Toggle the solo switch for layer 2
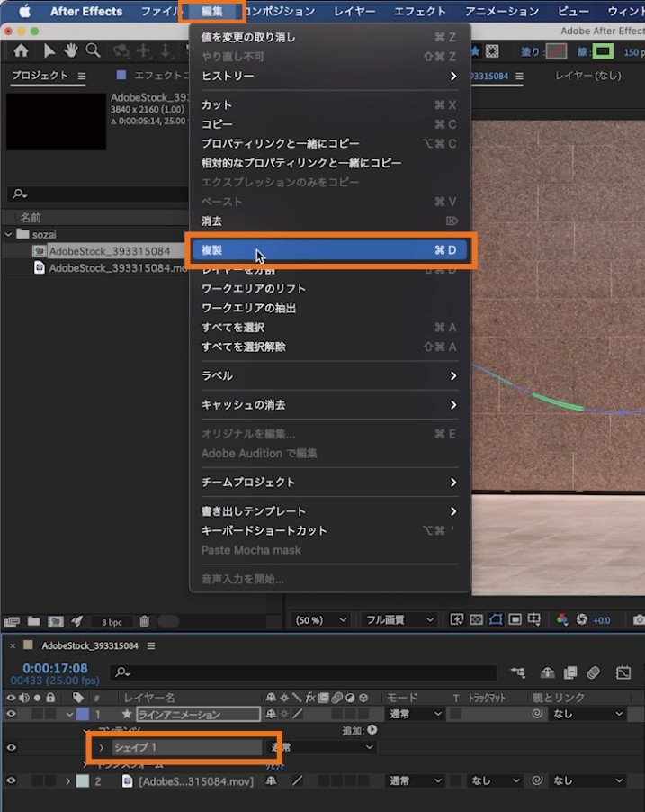Viewport: 645px width, 812px height. [37, 780]
